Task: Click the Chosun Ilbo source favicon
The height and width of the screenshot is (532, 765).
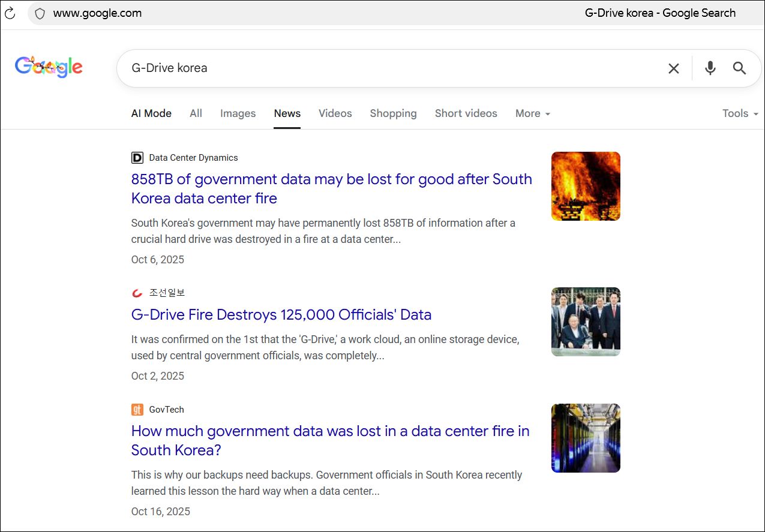Action: coord(137,293)
